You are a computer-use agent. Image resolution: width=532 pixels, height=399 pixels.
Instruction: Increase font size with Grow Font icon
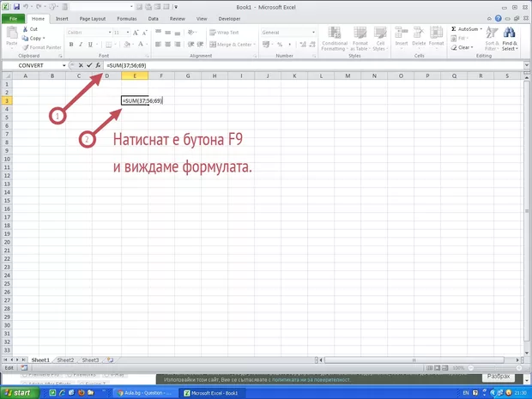pyautogui.click(x=136, y=33)
